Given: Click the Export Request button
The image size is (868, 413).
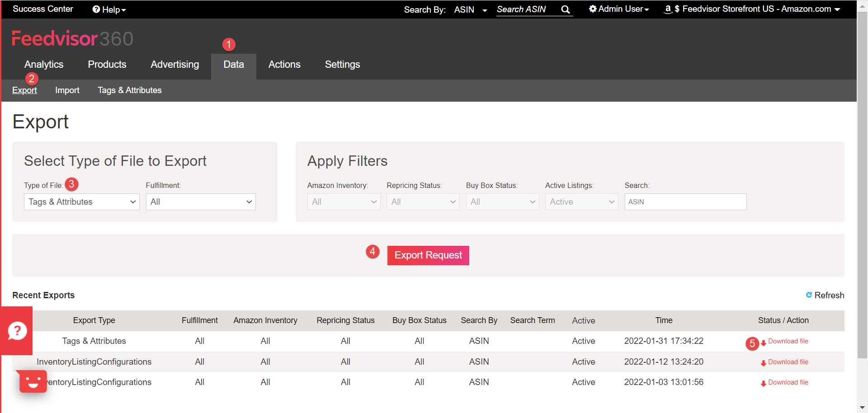Looking at the screenshot, I should coord(428,255).
